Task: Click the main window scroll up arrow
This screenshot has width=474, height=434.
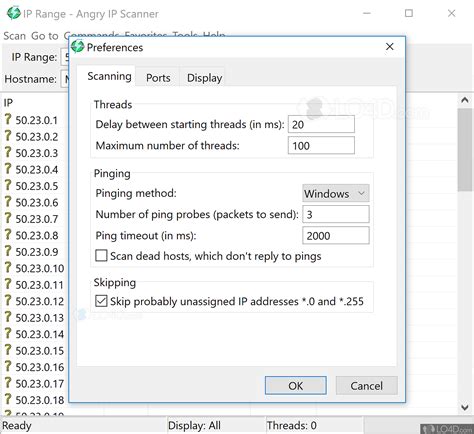Action: (x=465, y=100)
